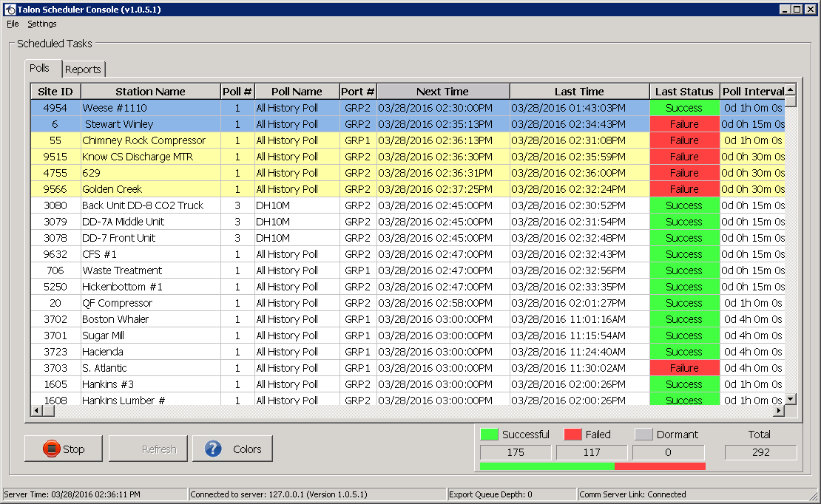Sort by the Next Time column header

tap(443, 92)
